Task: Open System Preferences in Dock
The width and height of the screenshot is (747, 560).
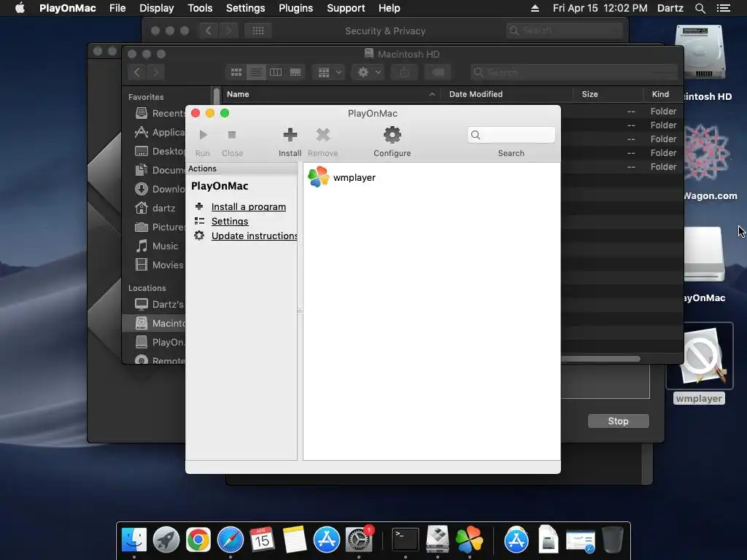Action: click(359, 540)
